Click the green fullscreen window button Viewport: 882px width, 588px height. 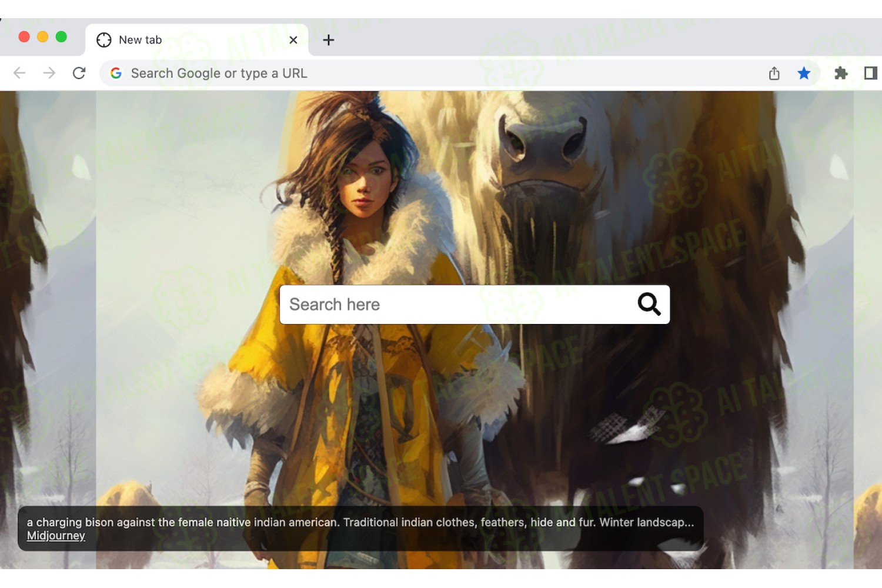click(61, 36)
